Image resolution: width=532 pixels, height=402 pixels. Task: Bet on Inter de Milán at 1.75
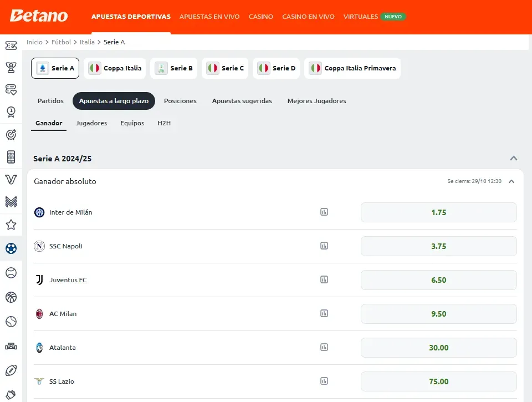pyautogui.click(x=439, y=212)
